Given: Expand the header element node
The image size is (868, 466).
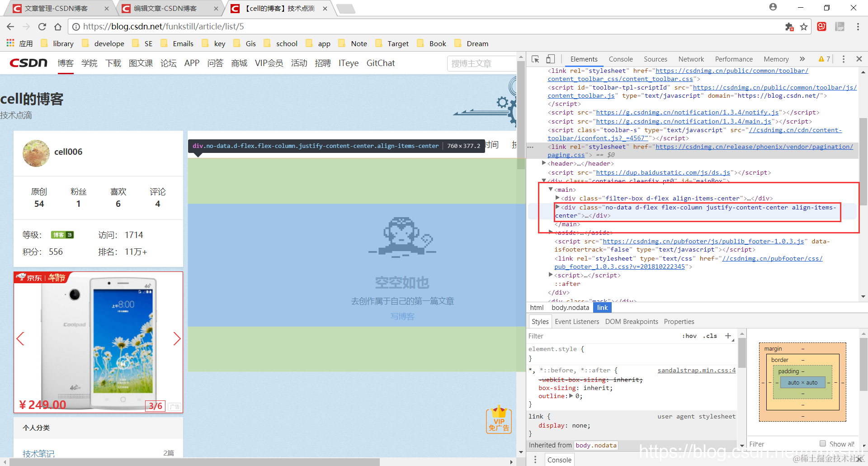Looking at the screenshot, I should (544, 163).
